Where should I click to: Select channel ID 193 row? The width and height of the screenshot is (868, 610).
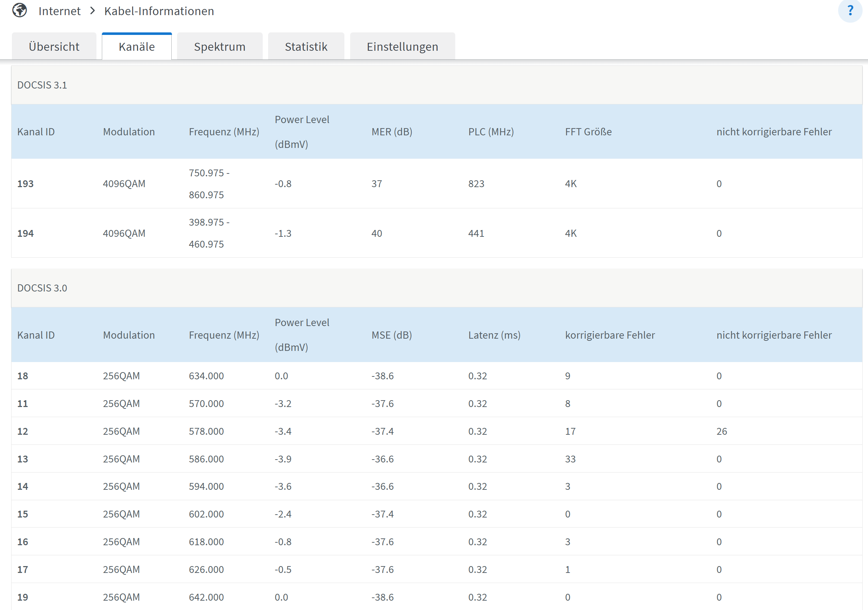click(x=25, y=184)
